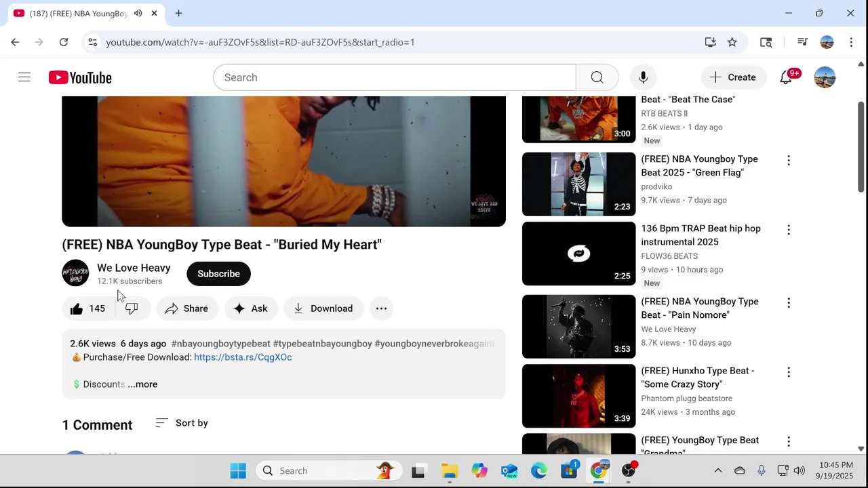Play the Pain Nomore thumbnail
Screen dimensions: 868x488
[x=578, y=326]
